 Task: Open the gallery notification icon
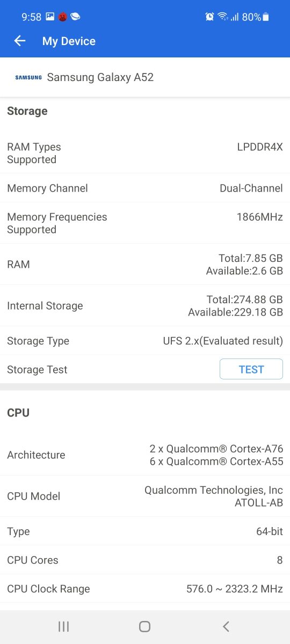50,17
